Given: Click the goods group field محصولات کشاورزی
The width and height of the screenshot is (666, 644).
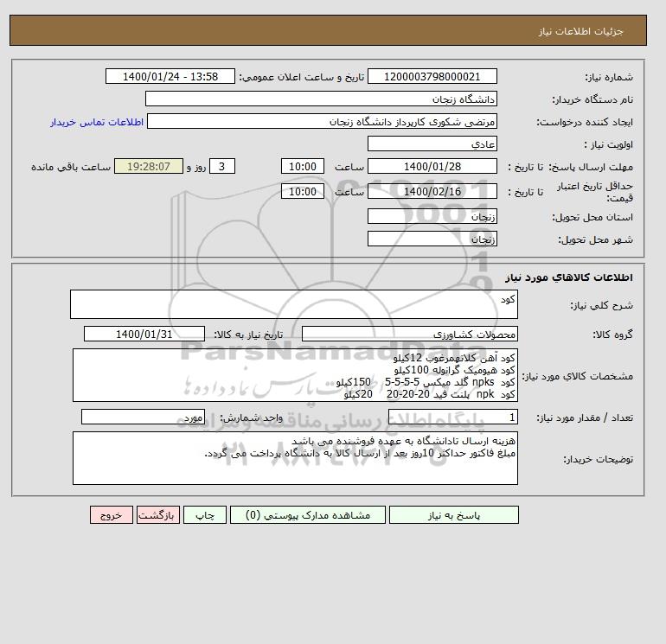Looking at the screenshot, I should coord(409,334).
